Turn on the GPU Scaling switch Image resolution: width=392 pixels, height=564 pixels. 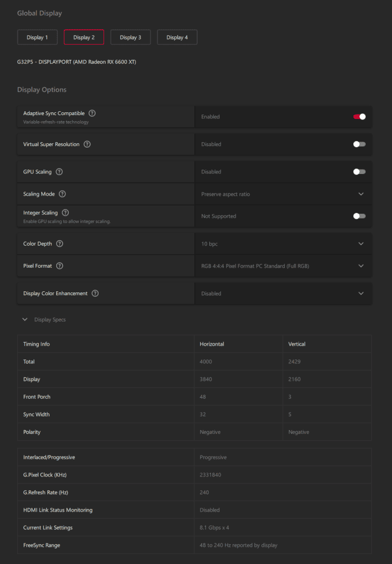[359, 172]
